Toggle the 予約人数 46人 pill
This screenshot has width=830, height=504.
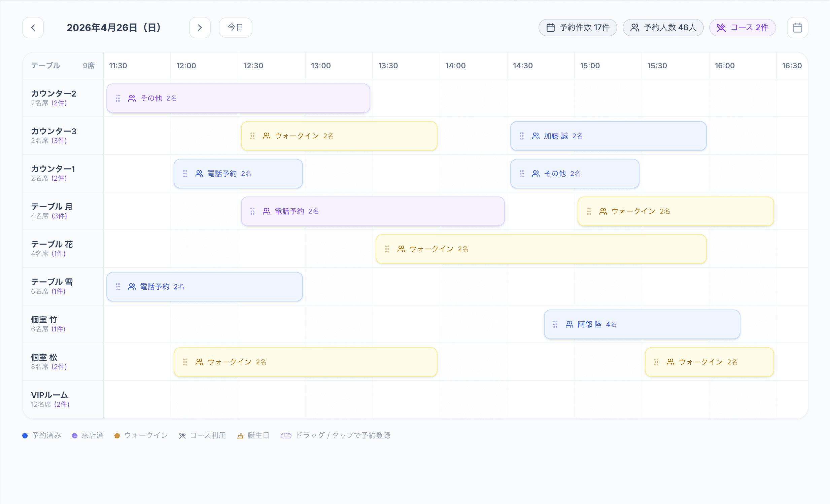coord(663,28)
